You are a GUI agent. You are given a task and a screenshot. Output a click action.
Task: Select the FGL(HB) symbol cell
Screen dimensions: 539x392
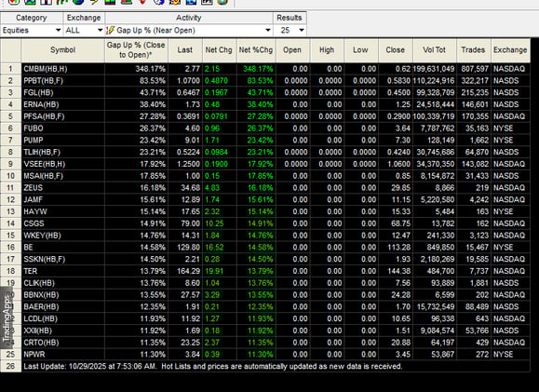63,92
